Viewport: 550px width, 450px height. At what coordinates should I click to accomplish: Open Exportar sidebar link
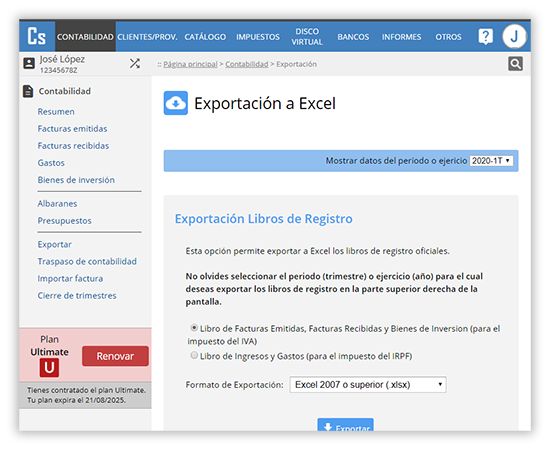click(x=55, y=244)
